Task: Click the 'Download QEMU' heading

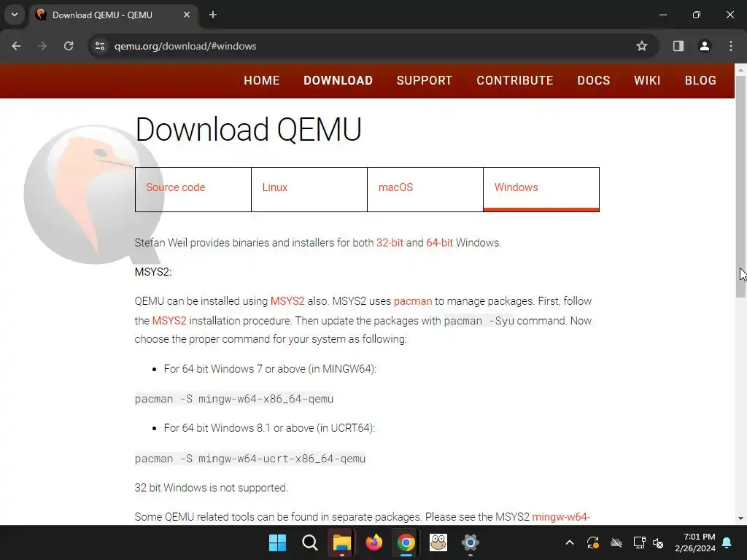Action: pyautogui.click(x=248, y=130)
